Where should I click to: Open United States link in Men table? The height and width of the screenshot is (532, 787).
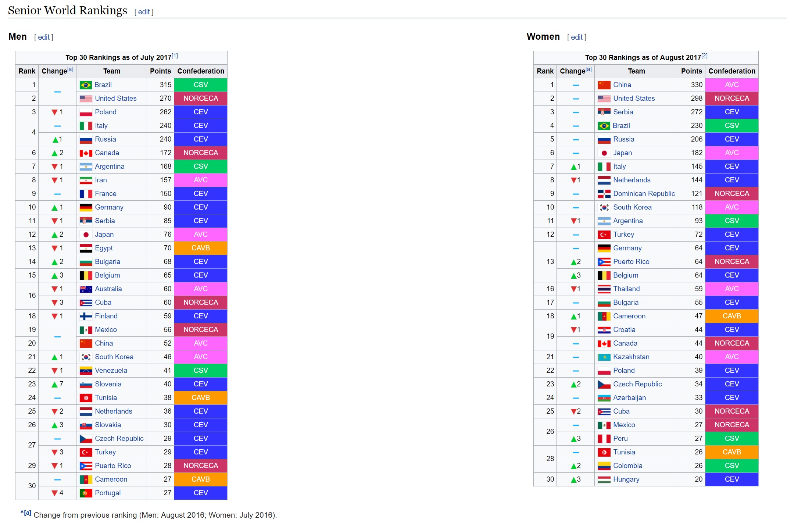(x=116, y=99)
